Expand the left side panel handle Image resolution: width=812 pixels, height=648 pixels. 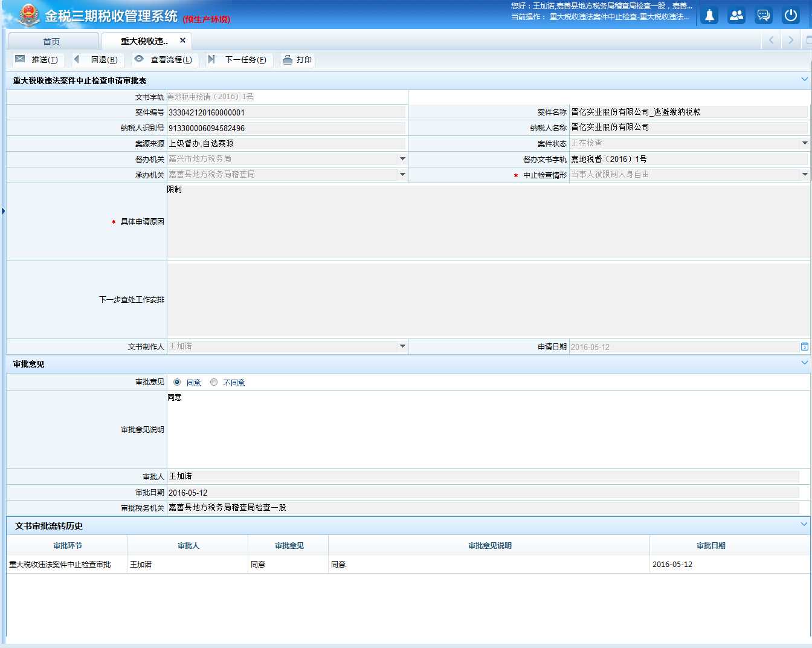coord(3,211)
